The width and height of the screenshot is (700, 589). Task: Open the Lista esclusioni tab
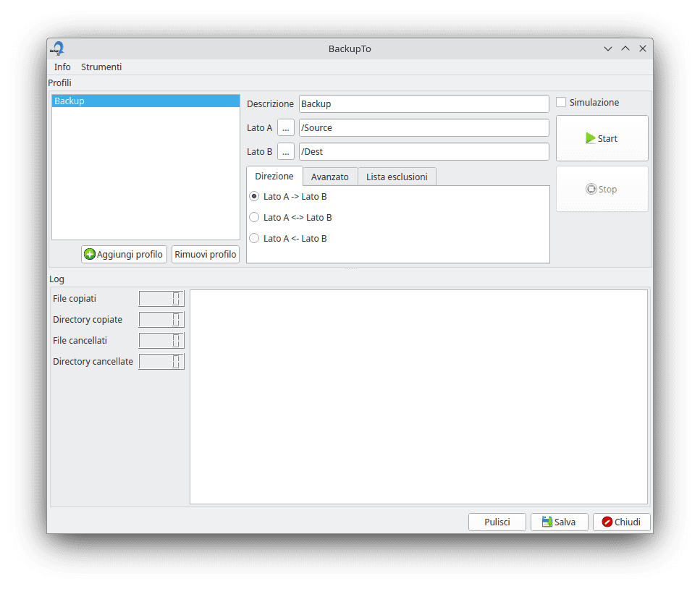[397, 177]
